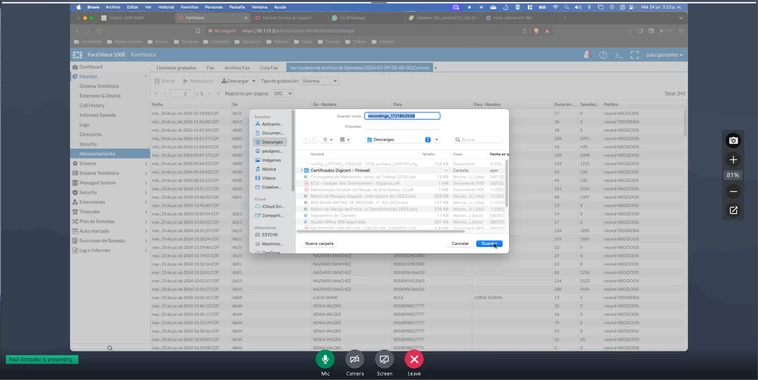Click the Buscar search field in the dialog
The image size is (758, 380).
click(478, 140)
